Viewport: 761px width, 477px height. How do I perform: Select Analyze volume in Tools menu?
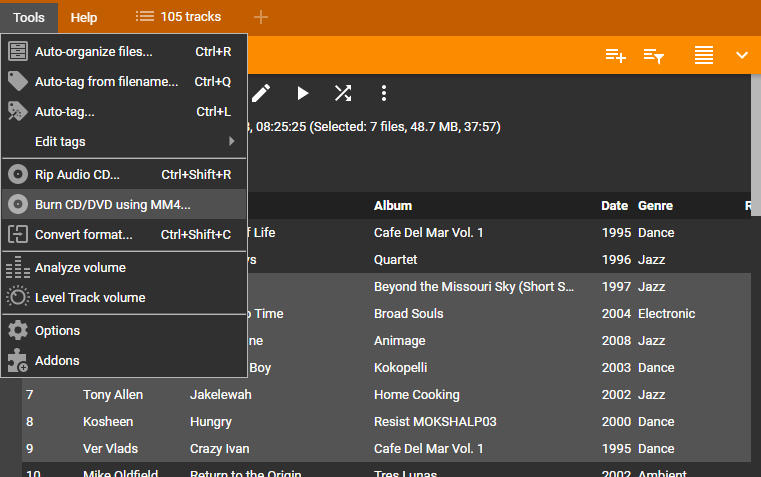[x=80, y=267]
